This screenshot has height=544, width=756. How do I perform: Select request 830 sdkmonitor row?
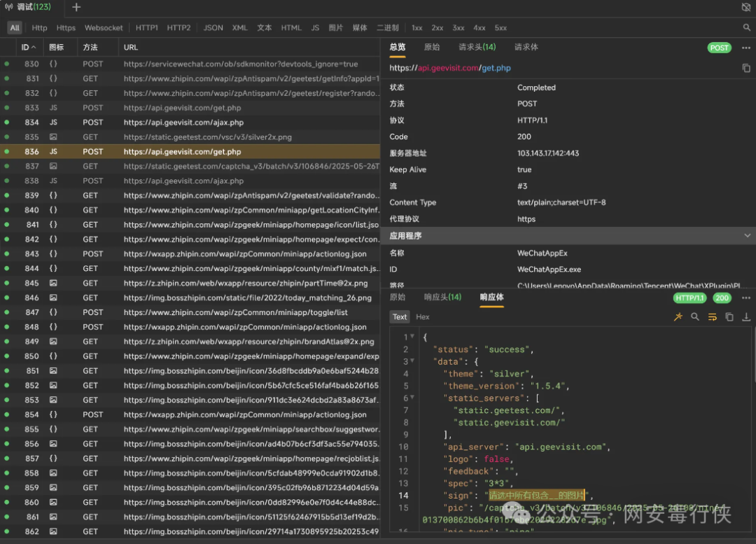pyautogui.click(x=190, y=64)
